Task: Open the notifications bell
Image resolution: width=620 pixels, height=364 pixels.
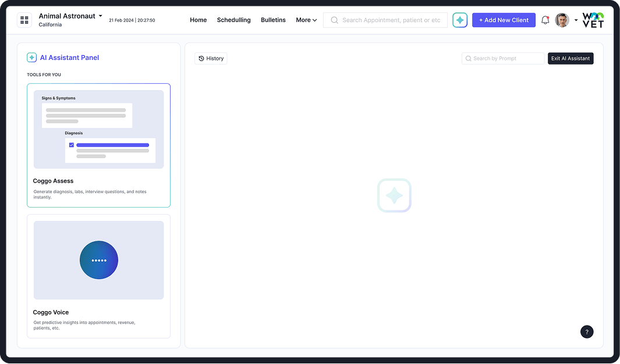Action: coord(545,20)
